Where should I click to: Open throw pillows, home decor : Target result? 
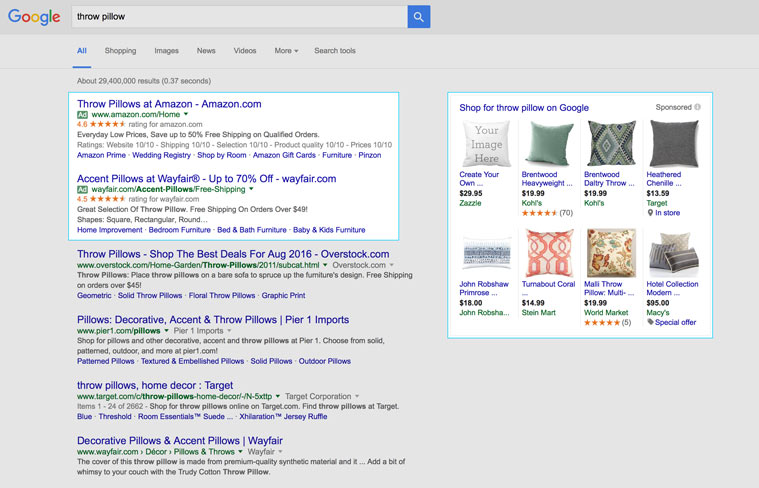[155, 385]
